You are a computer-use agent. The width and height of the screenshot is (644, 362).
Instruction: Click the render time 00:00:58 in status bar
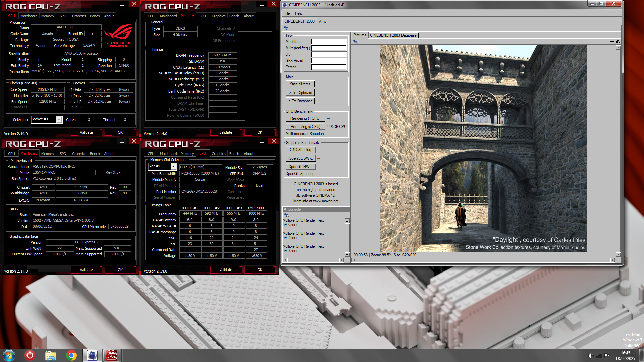[360, 255]
